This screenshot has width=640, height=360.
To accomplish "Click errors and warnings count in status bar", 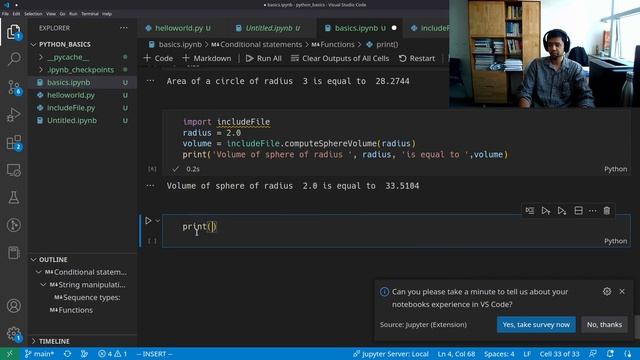I will 113,354.
